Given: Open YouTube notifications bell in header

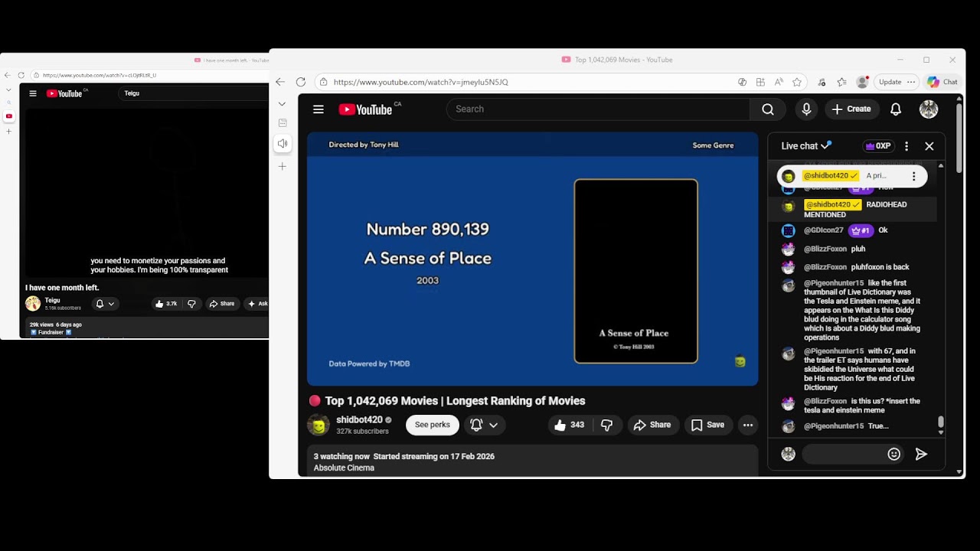Looking at the screenshot, I should [x=896, y=109].
